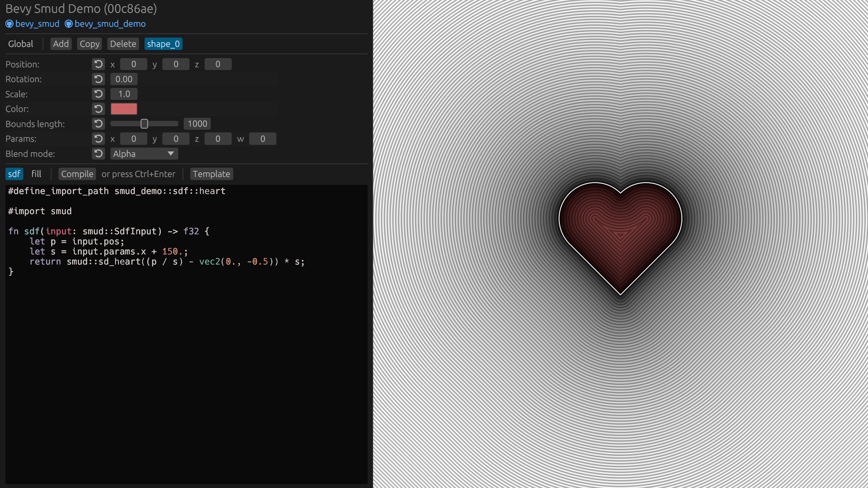Open the Alpha blend mode dropdown
Image resolution: width=868 pixels, height=488 pixels.
pos(144,154)
